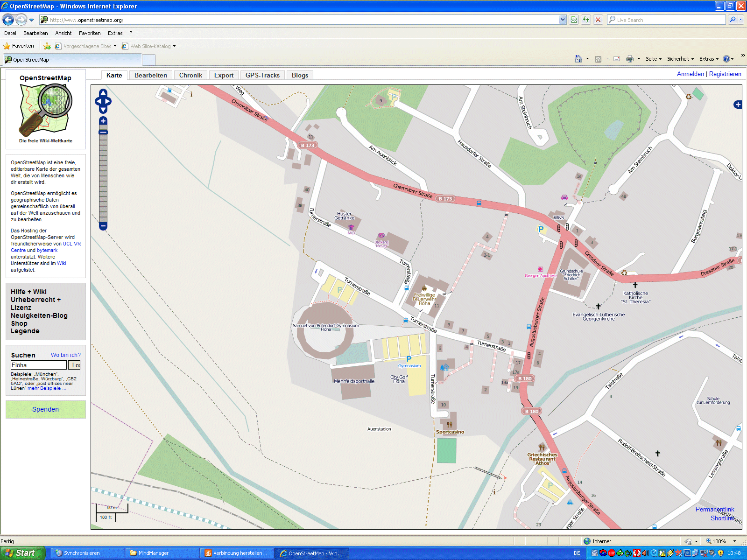747x560 pixels.
Task: Zoom out with the map minus button
Action: click(103, 226)
